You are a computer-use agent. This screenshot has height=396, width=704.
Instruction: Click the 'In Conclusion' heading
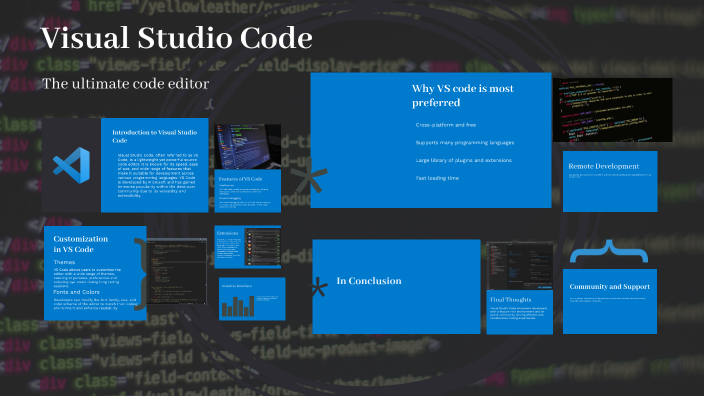point(369,281)
